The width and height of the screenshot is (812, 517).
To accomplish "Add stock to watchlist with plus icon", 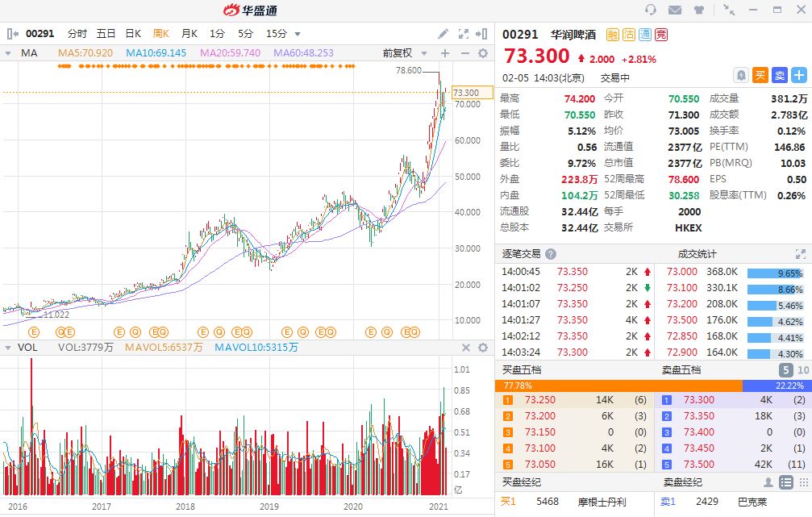I will point(798,75).
